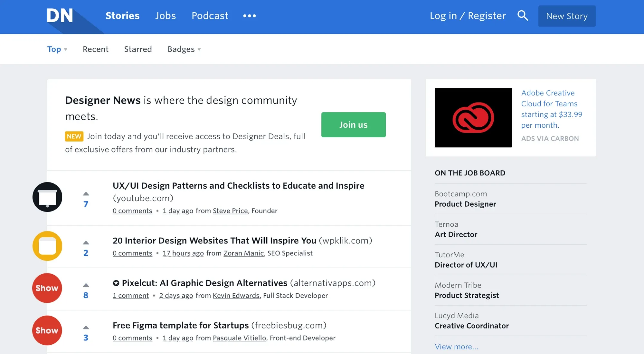Click the 2 days ago timestamp
Screen dimensions: 644x354
(x=176, y=295)
